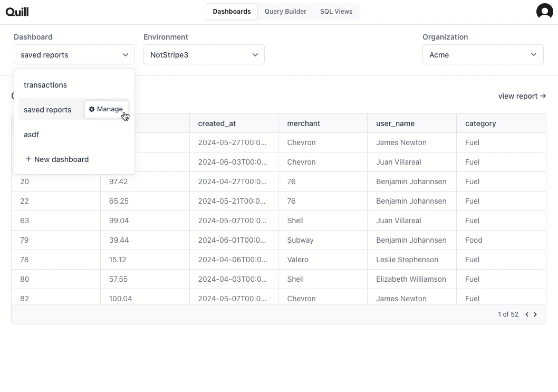The image size is (558, 392).
Task: Select the transactions dashboard option
Action: pos(74,85)
